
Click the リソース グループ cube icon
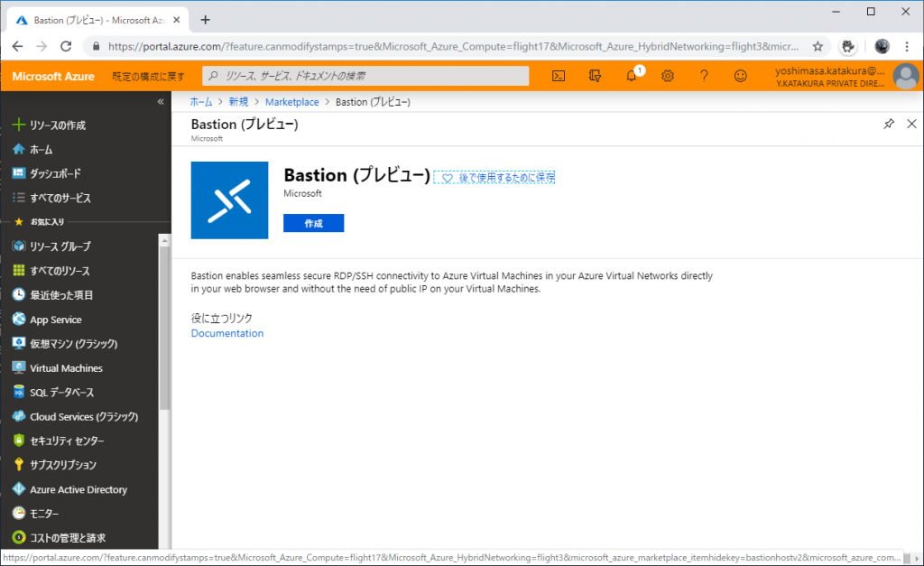(x=19, y=246)
